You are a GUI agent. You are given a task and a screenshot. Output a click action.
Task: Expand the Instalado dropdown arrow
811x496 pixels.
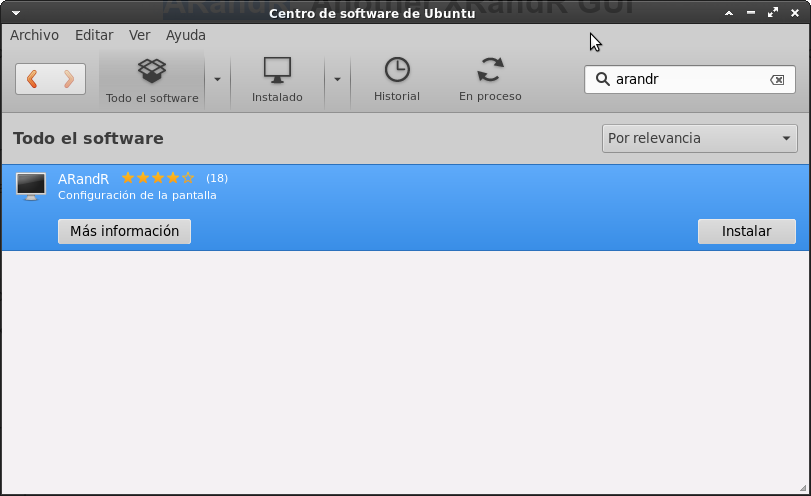(337, 80)
